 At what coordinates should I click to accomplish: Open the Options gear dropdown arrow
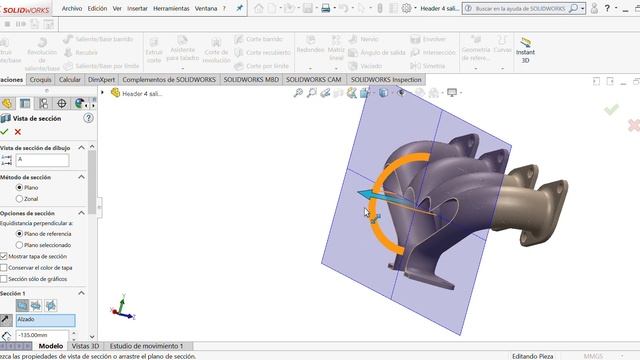[x=415, y=8]
